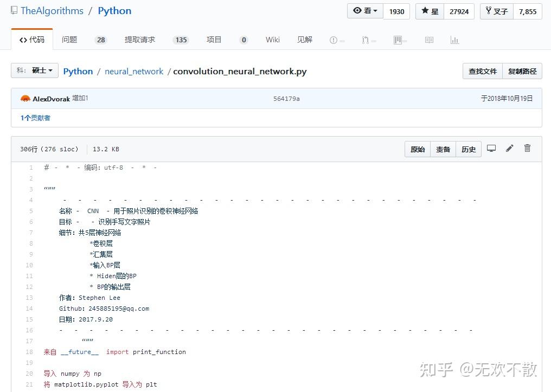Open blame view via the monitor icon
Image resolution: width=551 pixels, height=392 pixels.
click(x=491, y=148)
